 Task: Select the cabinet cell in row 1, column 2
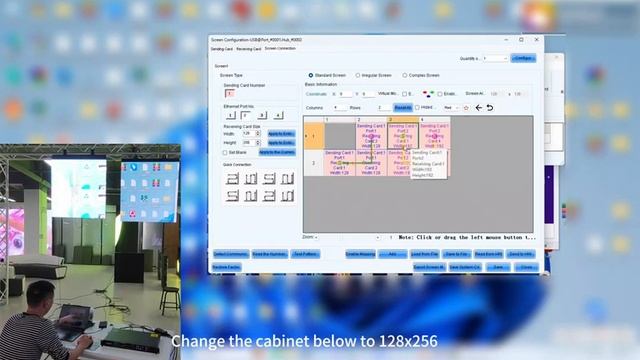point(371,136)
